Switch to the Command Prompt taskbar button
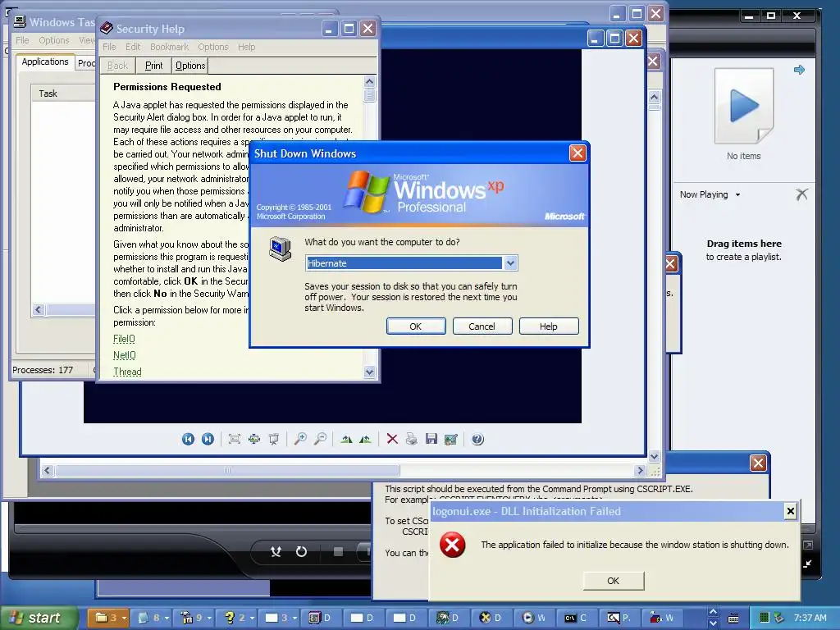Viewport: 840px width, 630px height. (x=576, y=618)
